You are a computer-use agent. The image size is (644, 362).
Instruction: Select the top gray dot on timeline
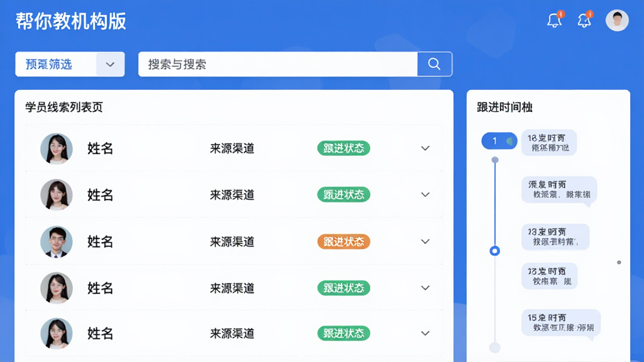495,160
